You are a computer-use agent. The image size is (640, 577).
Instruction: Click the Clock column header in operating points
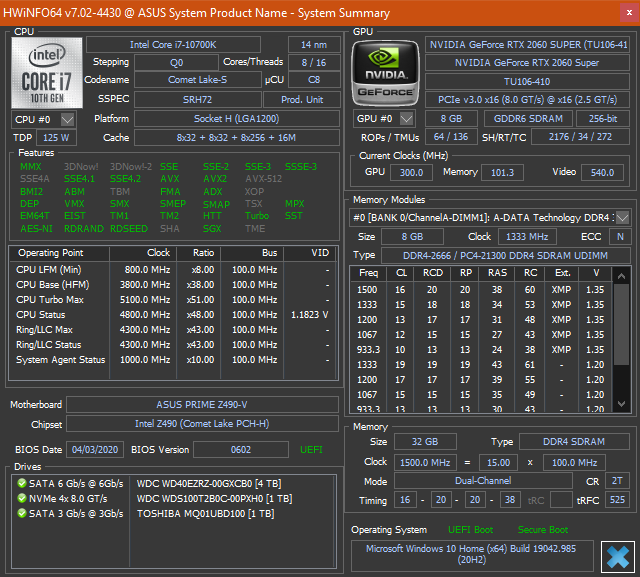click(x=143, y=253)
